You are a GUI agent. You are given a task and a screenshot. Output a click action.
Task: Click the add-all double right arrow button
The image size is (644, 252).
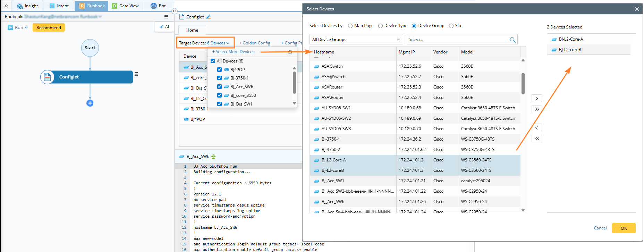pyautogui.click(x=536, y=109)
